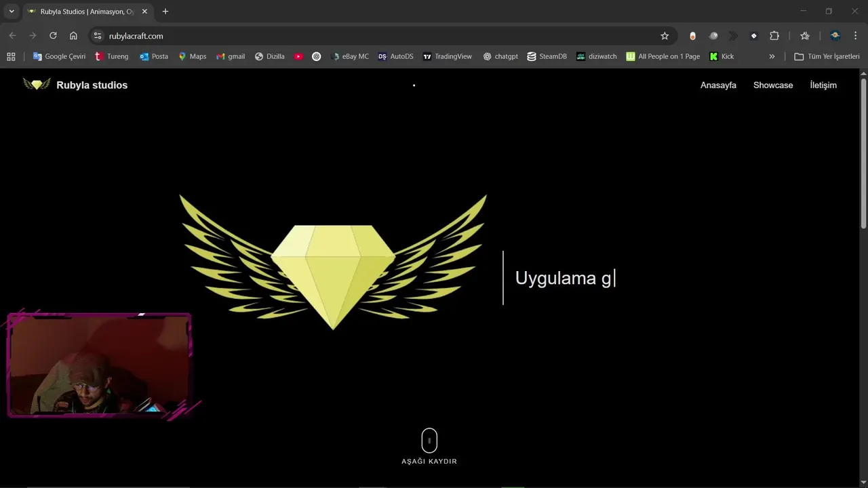The width and height of the screenshot is (868, 488).
Task: Open SteamDB bookmark
Action: coord(547,56)
